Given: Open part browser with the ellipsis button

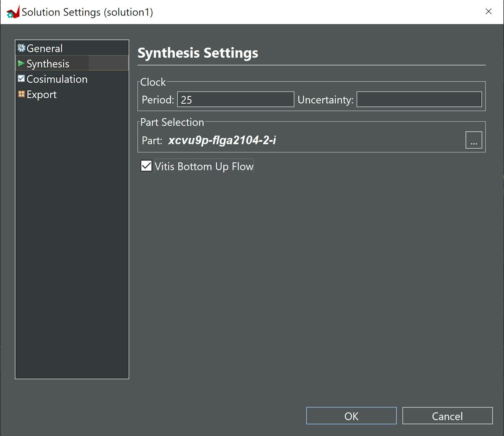Looking at the screenshot, I should point(473,140).
